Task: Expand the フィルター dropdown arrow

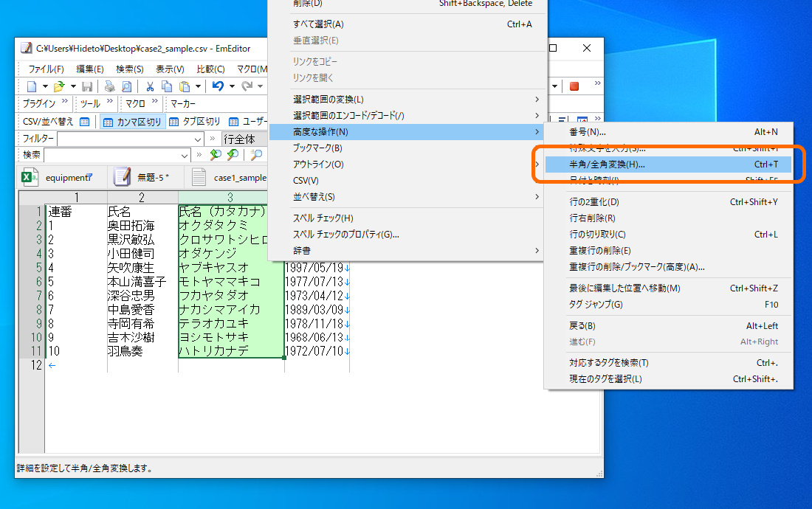Action: tap(197, 138)
